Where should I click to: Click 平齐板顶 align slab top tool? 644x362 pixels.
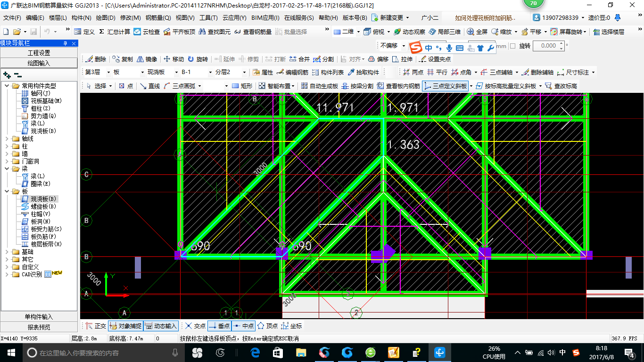coord(179,32)
